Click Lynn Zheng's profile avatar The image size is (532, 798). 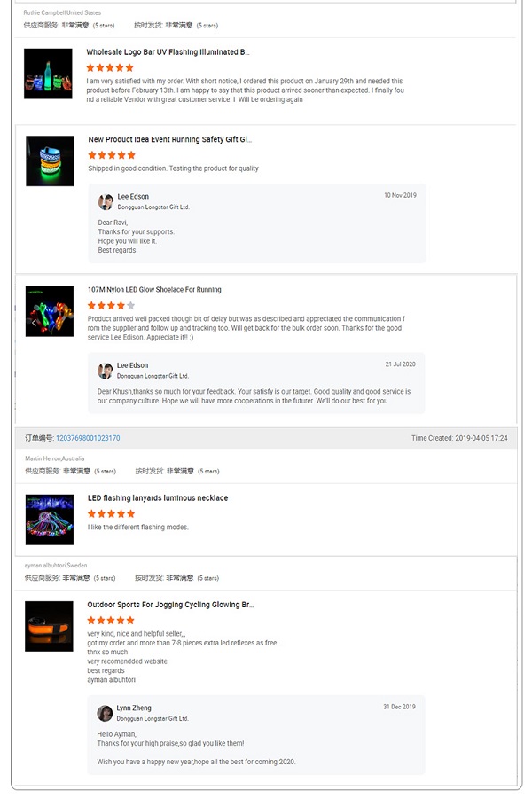pyautogui.click(x=105, y=713)
